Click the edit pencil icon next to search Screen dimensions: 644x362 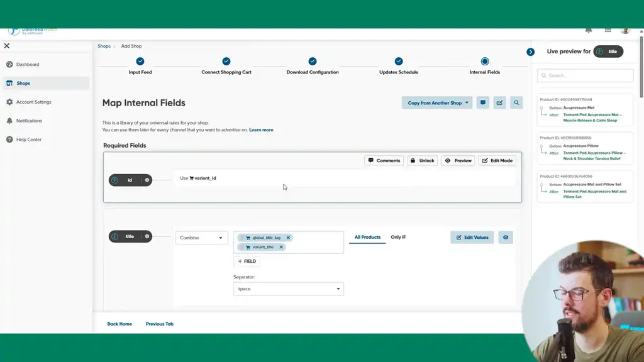pos(499,102)
